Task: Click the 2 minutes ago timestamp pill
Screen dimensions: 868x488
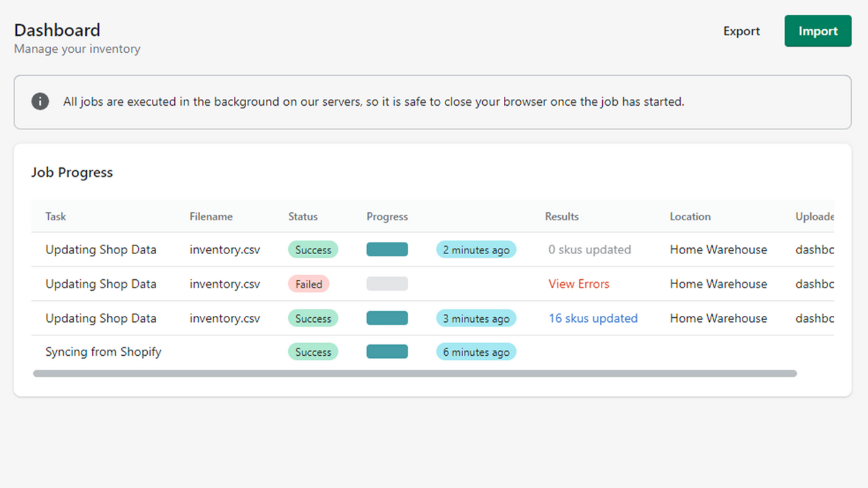Action: point(476,249)
